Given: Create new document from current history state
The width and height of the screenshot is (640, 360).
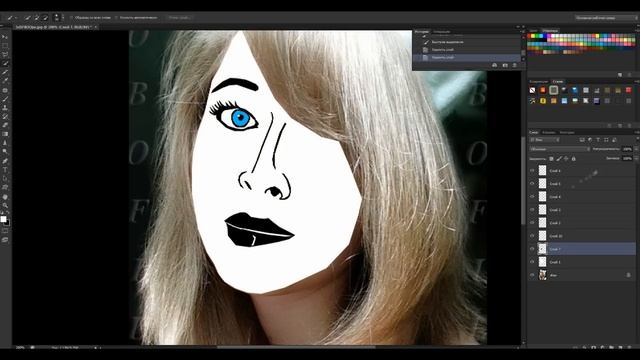Looking at the screenshot, I should (x=495, y=65).
